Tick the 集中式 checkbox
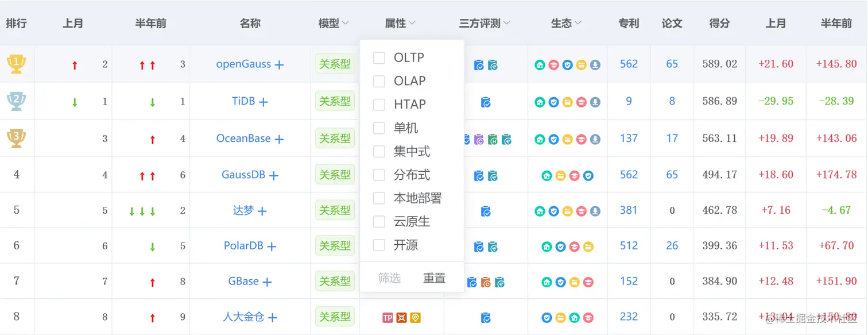The image size is (868, 335). pos(379,152)
